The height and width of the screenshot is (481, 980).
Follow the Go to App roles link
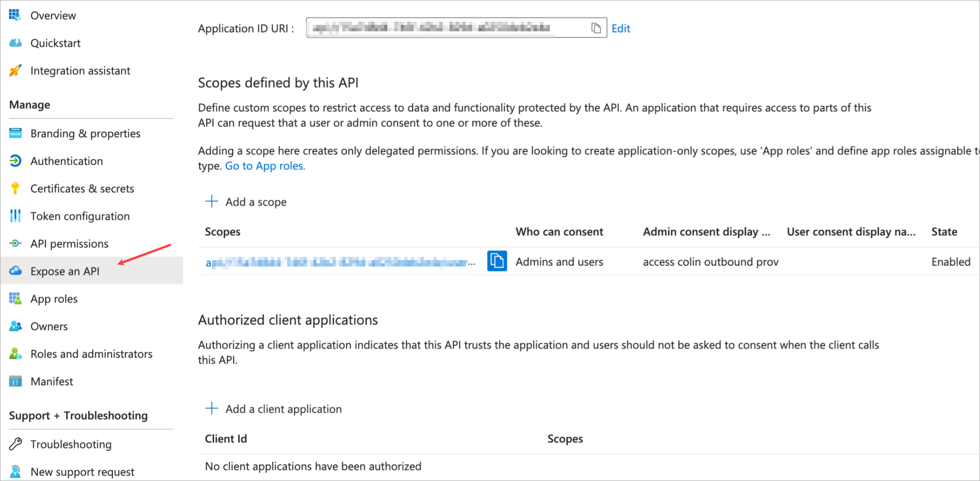click(x=265, y=166)
